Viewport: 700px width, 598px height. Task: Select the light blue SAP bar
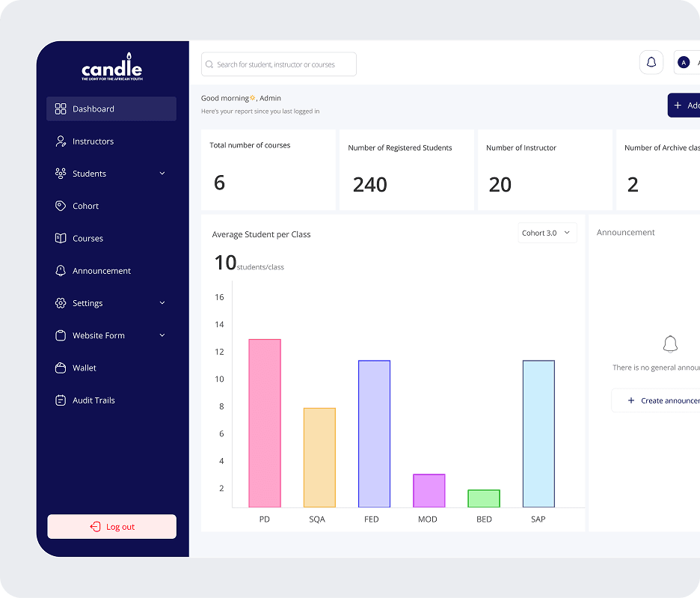[538, 433]
